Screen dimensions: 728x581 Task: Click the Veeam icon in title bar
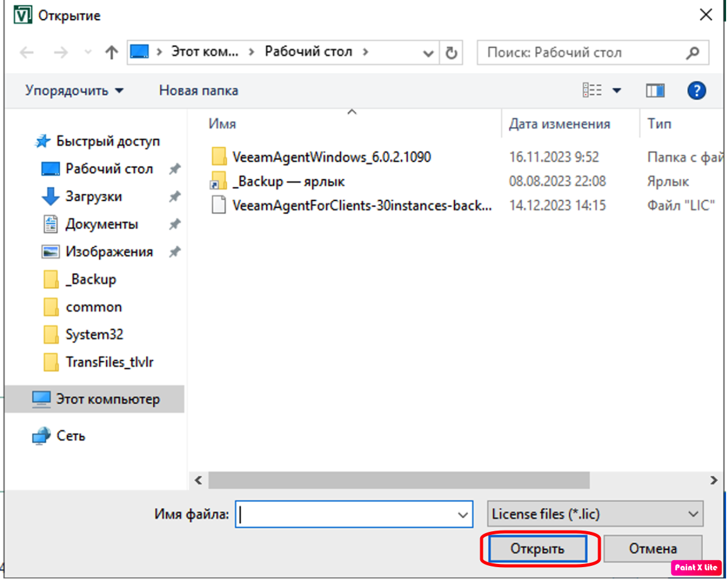(x=22, y=15)
